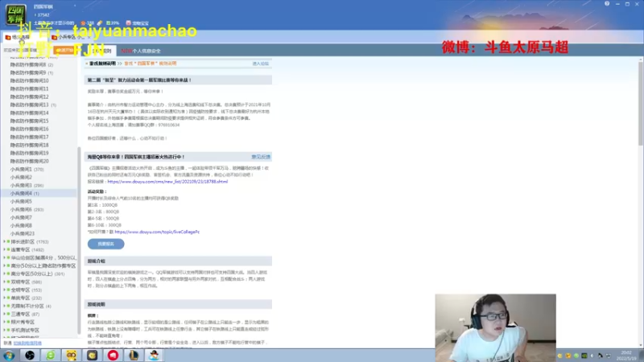Open green browser icon in taskbar
The width and height of the screenshot is (644, 362).
51,356
